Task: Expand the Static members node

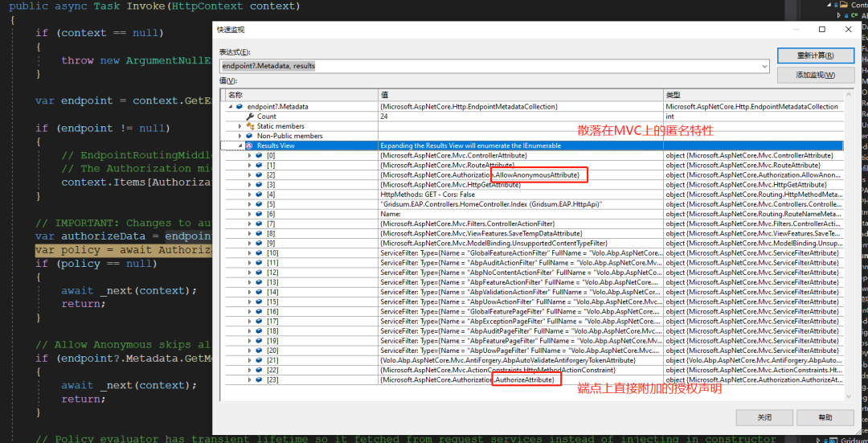Action: tap(240, 126)
